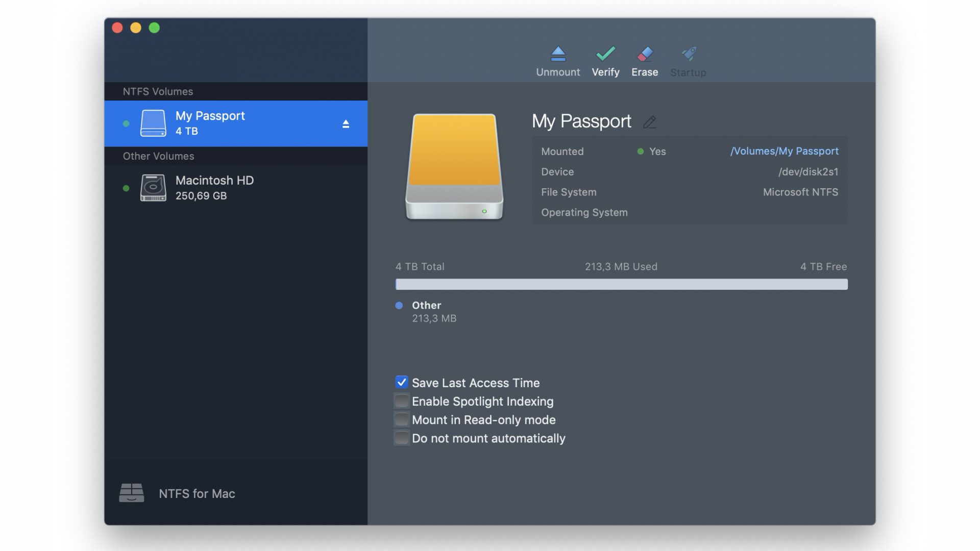This screenshot has height=551, width=980.
Task: Click the disk usage bar
Action: tap(621, 284)
